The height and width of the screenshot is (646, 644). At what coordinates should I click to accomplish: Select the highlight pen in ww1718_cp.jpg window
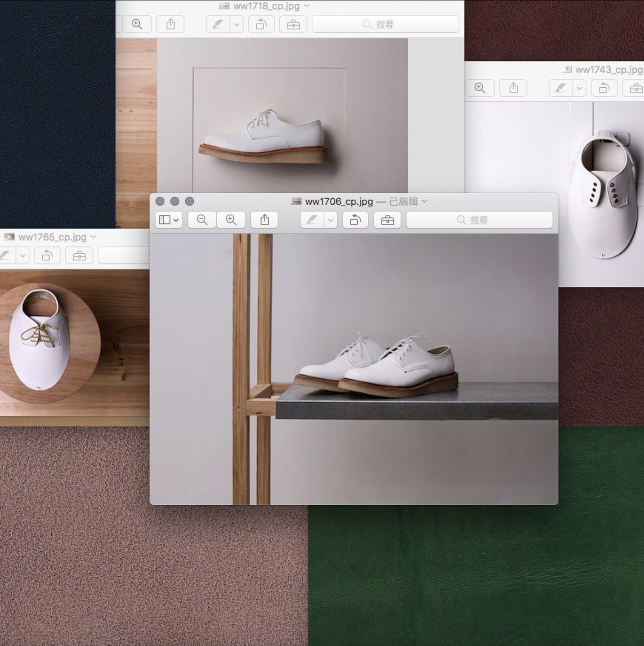tap(218, 24)
